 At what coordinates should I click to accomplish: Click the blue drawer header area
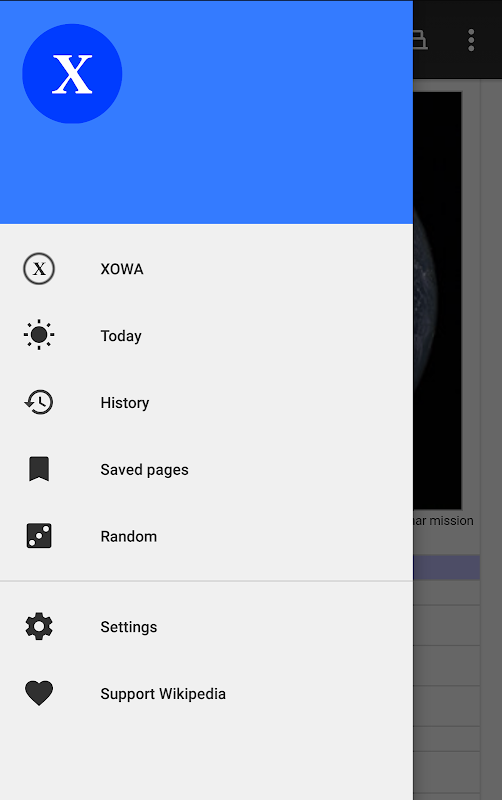click(x=206, y=112)
